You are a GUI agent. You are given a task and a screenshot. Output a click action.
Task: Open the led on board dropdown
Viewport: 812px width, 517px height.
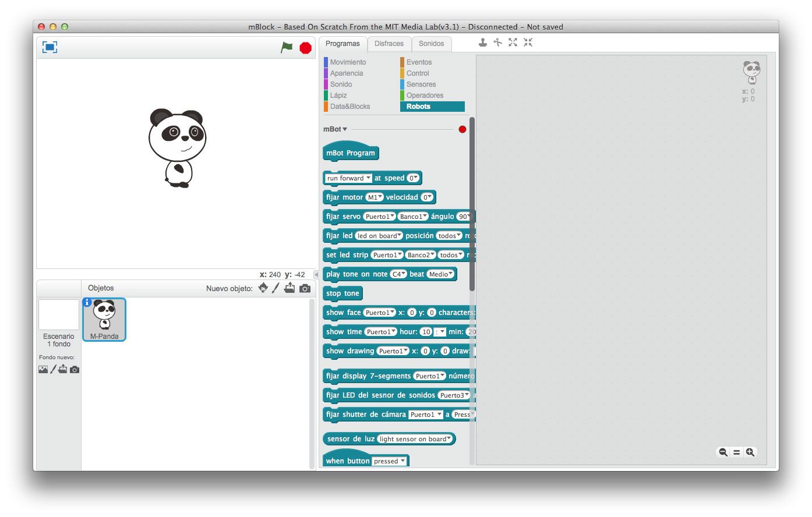tap(379, 236)
